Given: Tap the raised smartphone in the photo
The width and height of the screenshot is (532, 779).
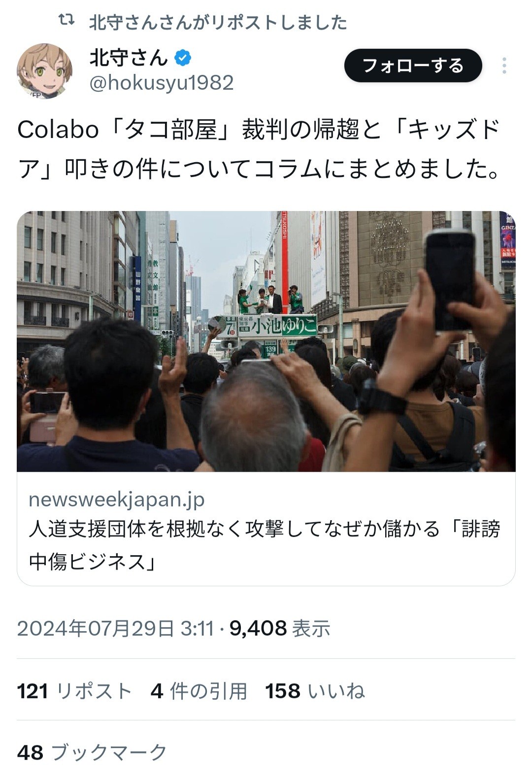Looking at the screenshot, I should click(450, 280).
